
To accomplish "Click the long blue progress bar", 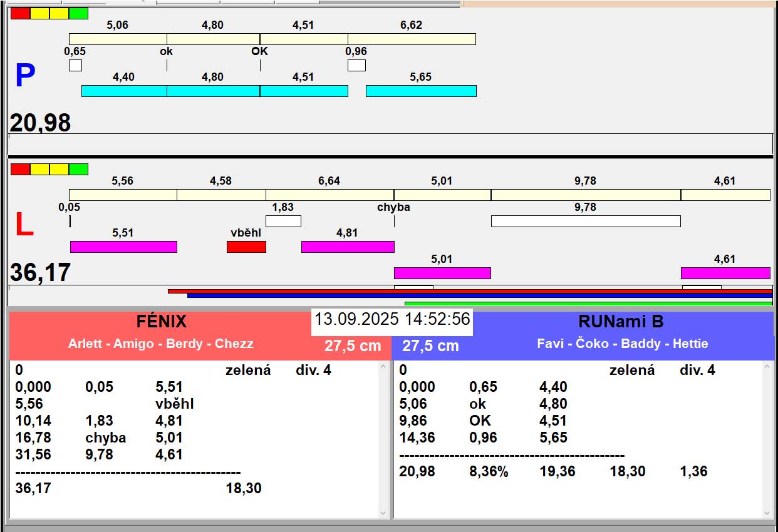I will pyautogui.click(x=479, y=296).
